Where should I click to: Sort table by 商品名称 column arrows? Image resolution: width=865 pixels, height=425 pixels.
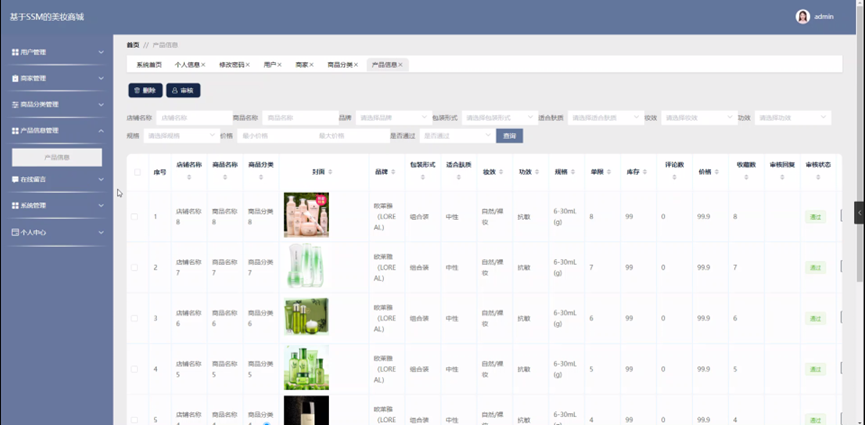coord(225,178)
